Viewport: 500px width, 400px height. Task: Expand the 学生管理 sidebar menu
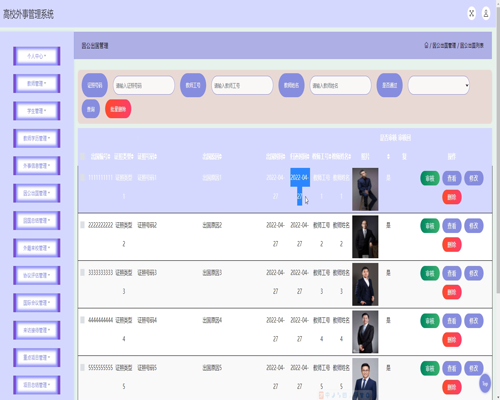click(x=37, y=111)
